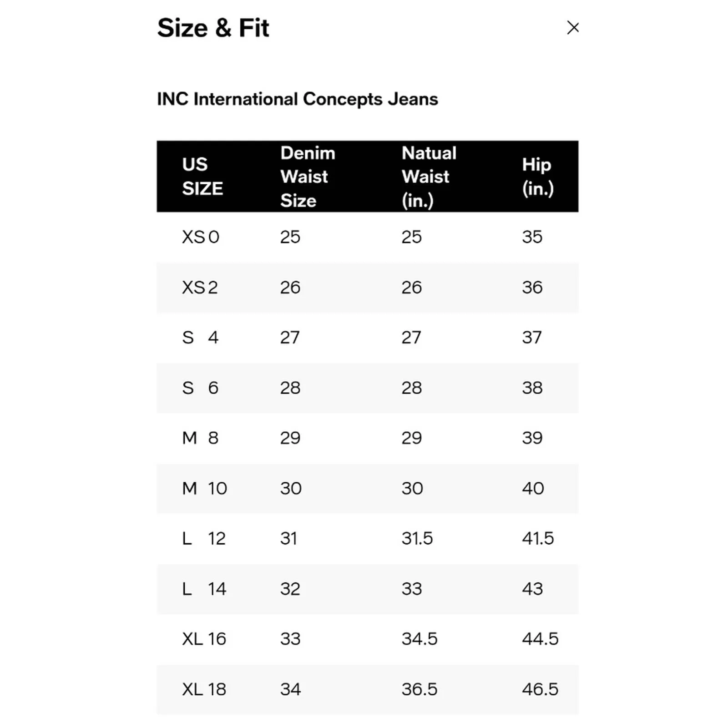Click the natural waist value 31.5
Image resolution: width=728 pixels, height=728 pixels.
click(x=417, y=539)
